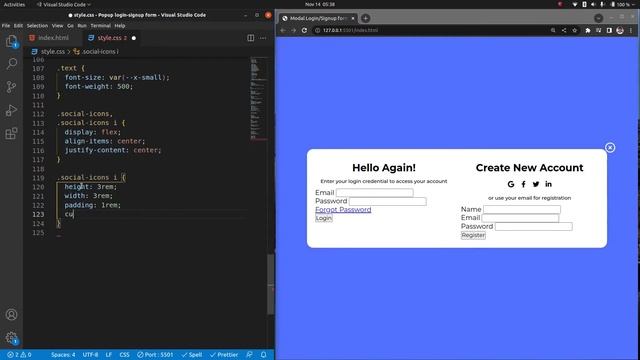Open the browser extensions puzzle icon
Image resolution: width=640 pixels, height=360 pixels.
(588, 30)
